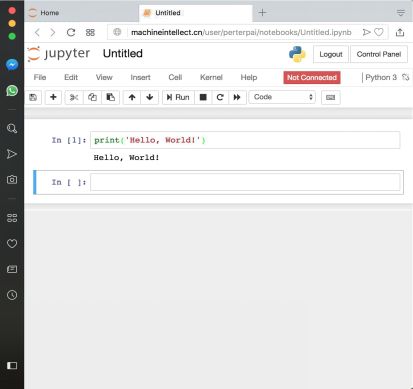
Task: Interrupt the kernel with the stop icon
Action: (x=203, y=97)
